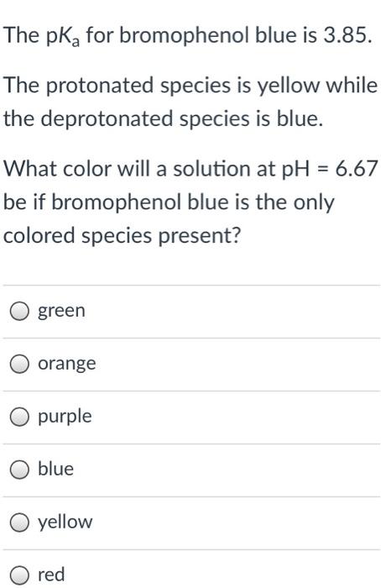This screenshot has width=381, height=588.
Task: Click the 'bromophenol blue is the only' line
Action: [169, 202]
